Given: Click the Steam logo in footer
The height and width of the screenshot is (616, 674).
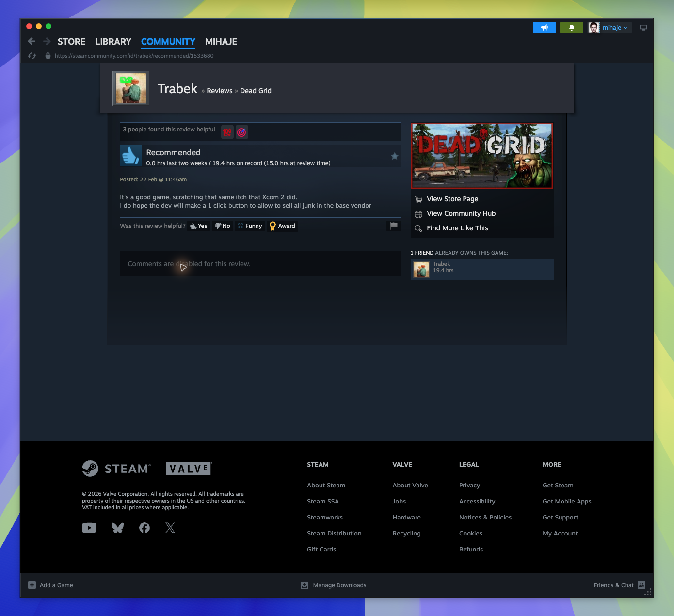Looking at the screenshot, I should pos(116,469).
